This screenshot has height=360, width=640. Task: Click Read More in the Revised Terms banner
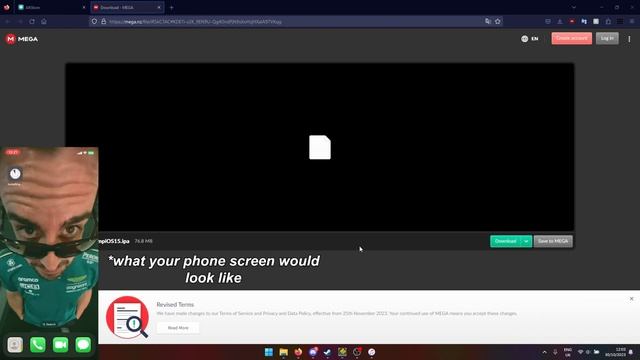coord(178,328)
